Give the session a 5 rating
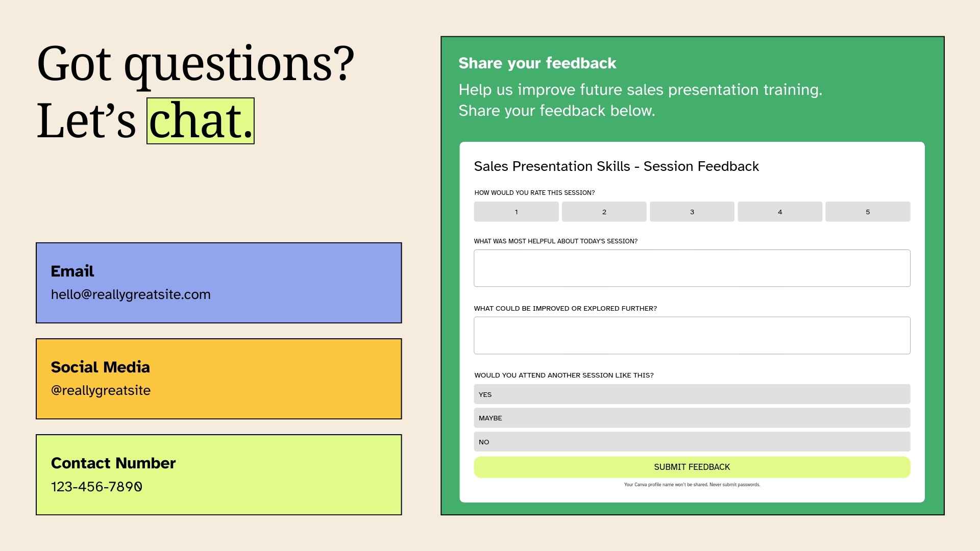 (x=867, y=212)
